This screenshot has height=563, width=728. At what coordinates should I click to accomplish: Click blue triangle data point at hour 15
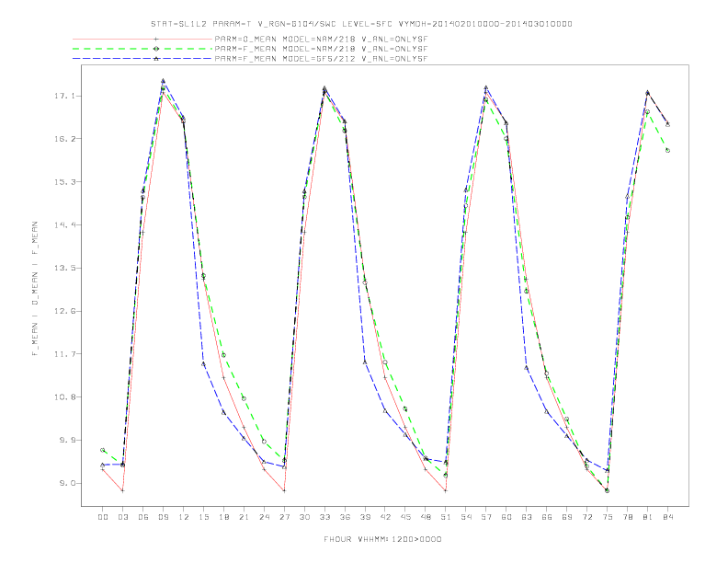(203, 363)
